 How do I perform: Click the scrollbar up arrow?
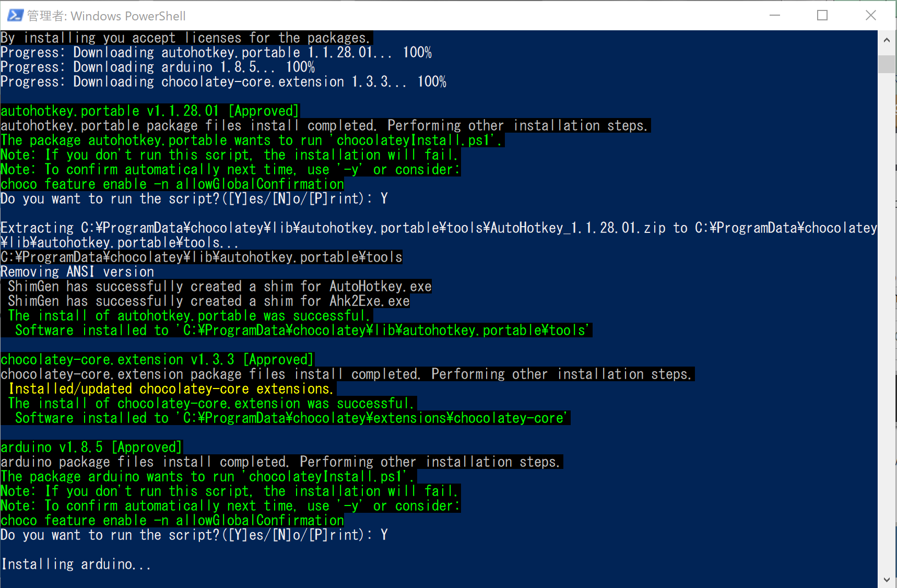(x=887, y=40)
